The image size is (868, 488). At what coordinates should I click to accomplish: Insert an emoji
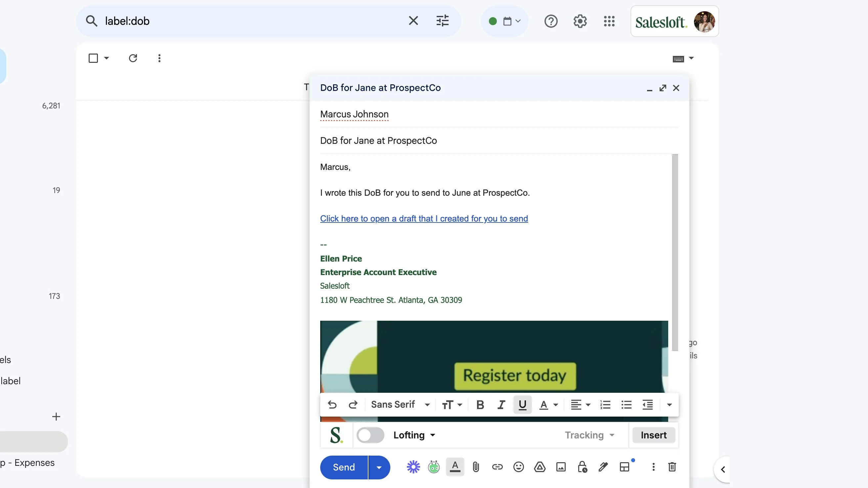(519, 467)
